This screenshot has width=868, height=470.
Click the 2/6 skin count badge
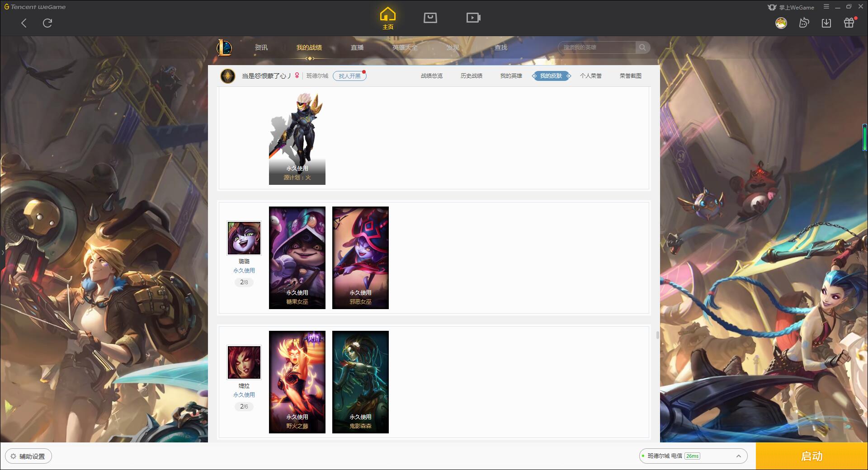tap(244, 407)
